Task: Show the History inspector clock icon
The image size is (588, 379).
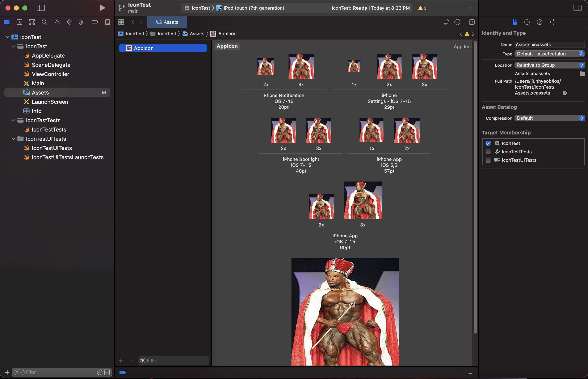Action: (x=527, y=22)
